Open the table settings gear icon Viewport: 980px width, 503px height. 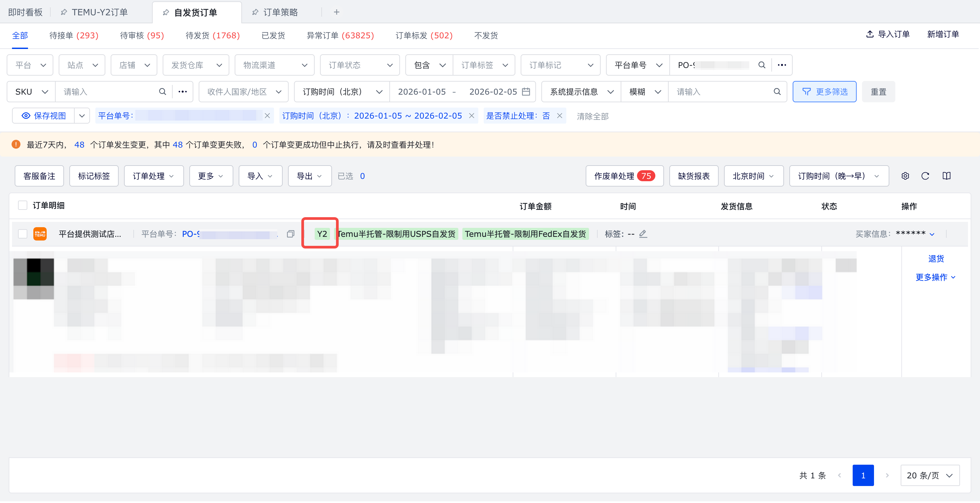coord(905,176)
